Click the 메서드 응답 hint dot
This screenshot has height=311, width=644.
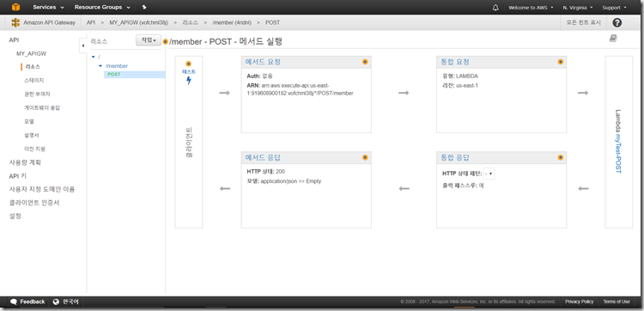[365, 157]
